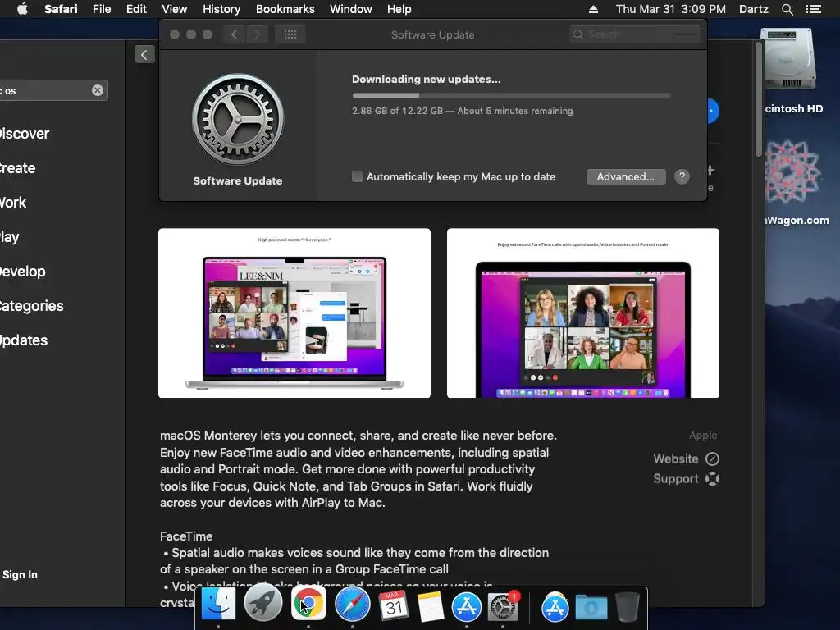Click 'Downloading new updates...' text
The height and width of the screenshot is (630, 840).
point(427,80)
